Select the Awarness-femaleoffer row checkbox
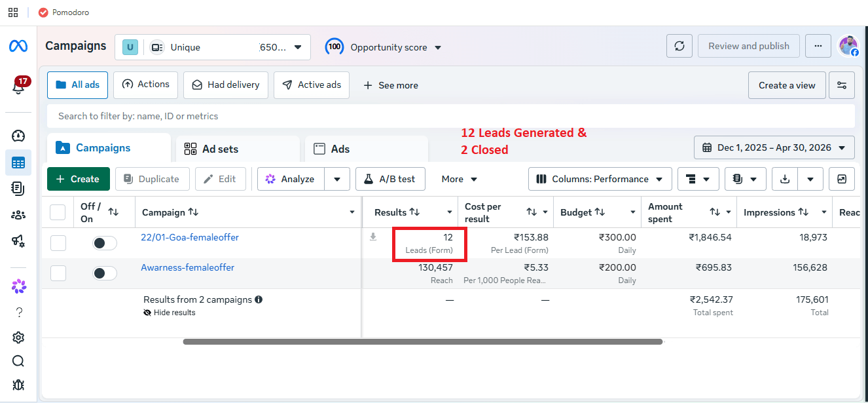Screen dimensions: 868x403 pos(58,273)
